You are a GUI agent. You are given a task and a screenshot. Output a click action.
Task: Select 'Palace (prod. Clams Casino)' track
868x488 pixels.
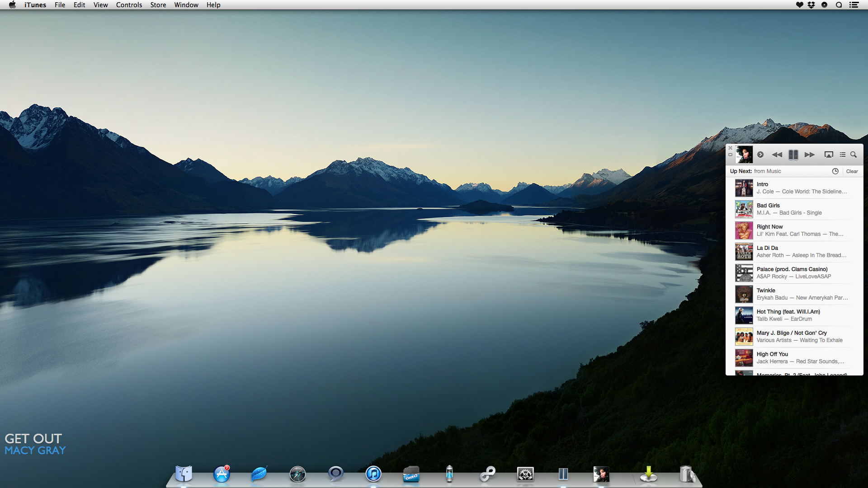[794, 273]
